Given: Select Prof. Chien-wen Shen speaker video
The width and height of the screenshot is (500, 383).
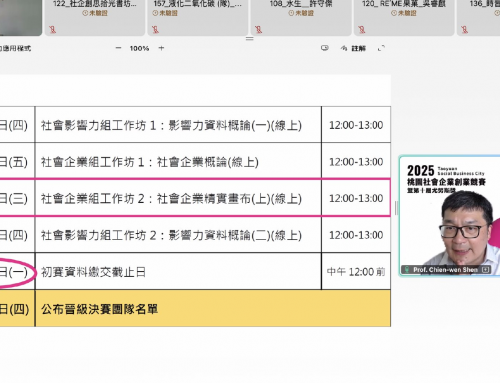Looking at the screenshot, I should tap(449, 215).
